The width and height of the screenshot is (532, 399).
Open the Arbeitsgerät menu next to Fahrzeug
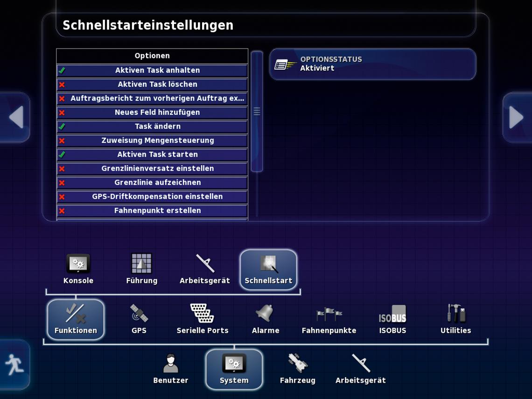[361, 369]
